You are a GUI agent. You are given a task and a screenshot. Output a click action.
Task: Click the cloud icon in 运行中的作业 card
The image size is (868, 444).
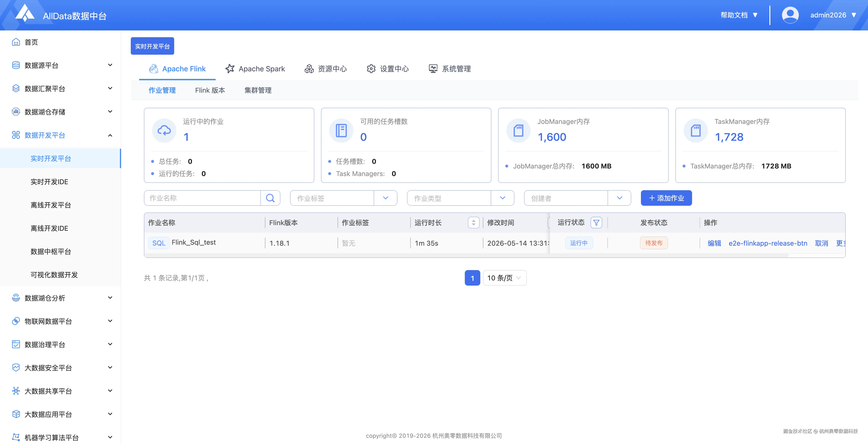coord(164,130)
